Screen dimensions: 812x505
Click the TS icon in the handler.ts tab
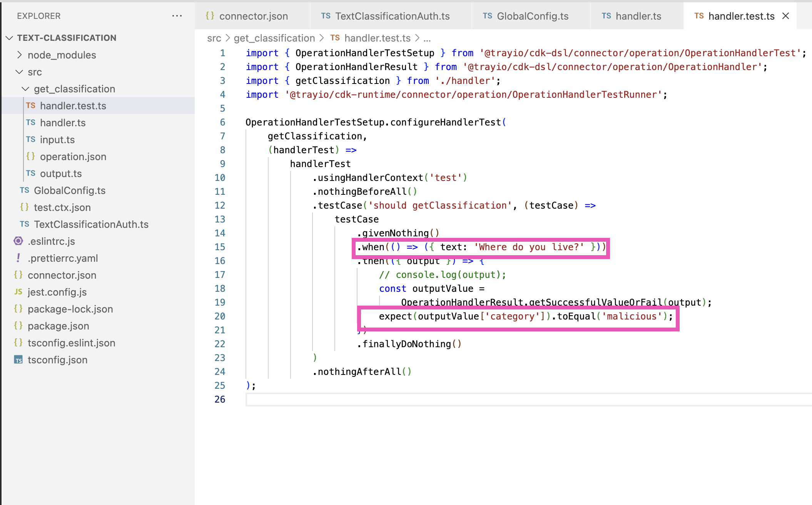pos(606,16)
